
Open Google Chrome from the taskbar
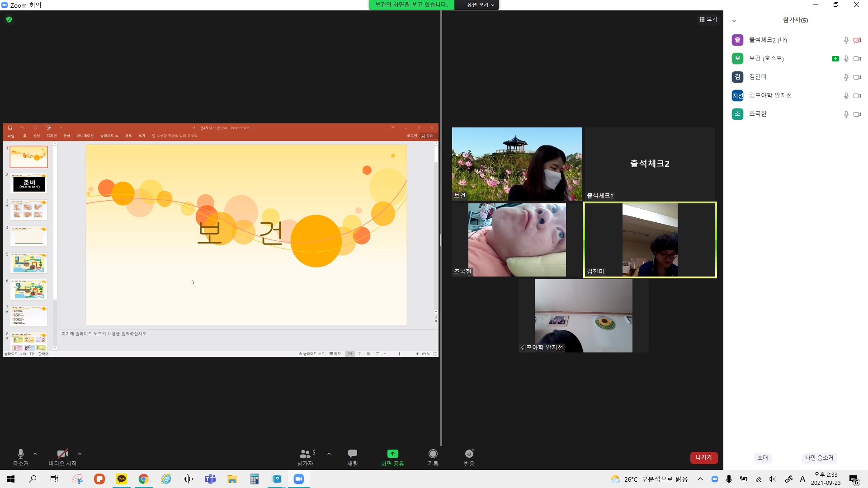(143, 479)
